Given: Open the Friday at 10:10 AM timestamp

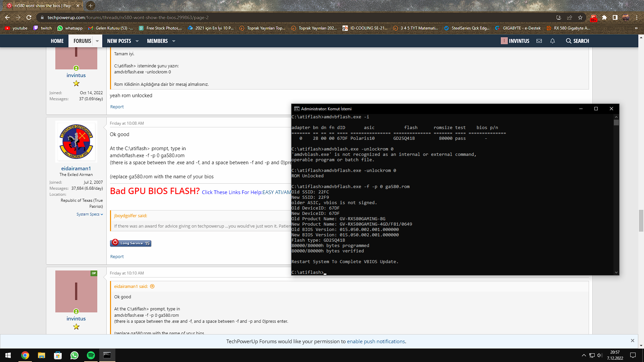Looking at the screenshot, I should (127, 273).
